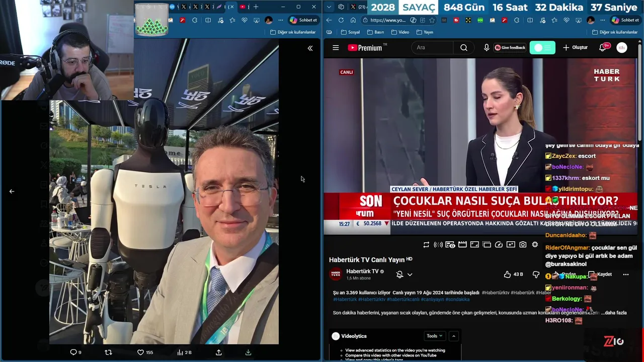Toggle cinema mode frame icon below video

(x=474, y=245)
